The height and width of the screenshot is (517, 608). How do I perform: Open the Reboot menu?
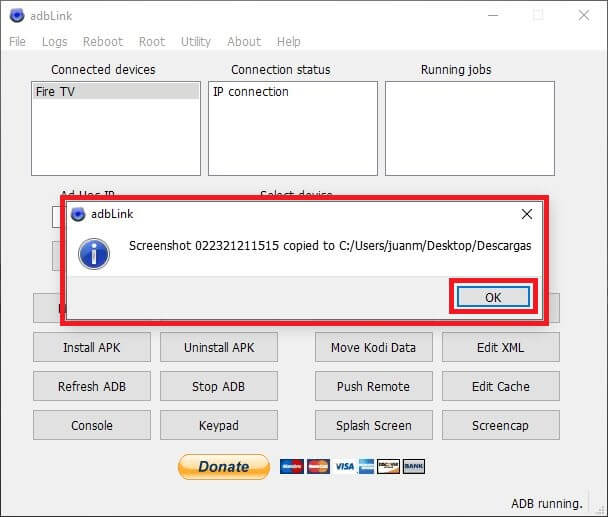click(x=103, y=41)
